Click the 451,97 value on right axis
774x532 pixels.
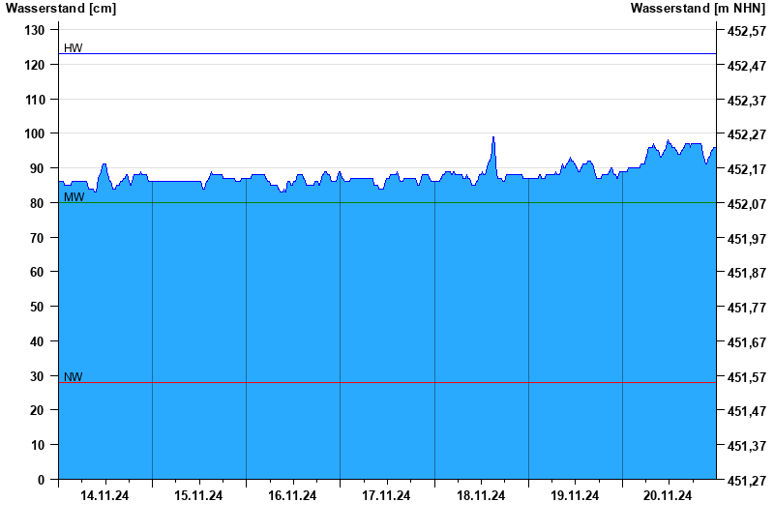[747, 239]
